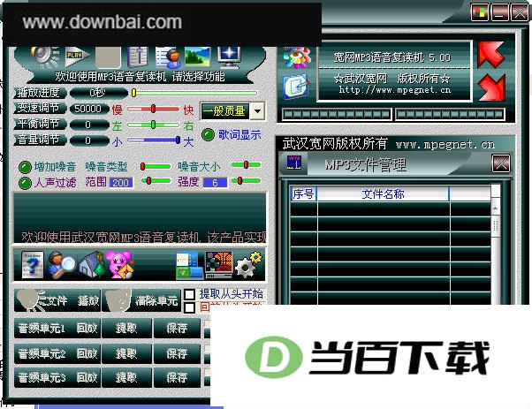Click the person with list icon
Image resolution: width=532 pixels, height=409 pixels.
click(168, 57)
